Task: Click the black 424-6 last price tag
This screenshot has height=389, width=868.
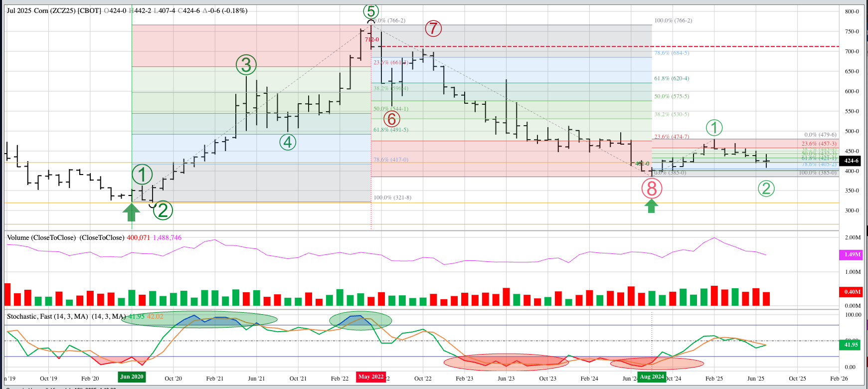Action: tap(851, 161)
